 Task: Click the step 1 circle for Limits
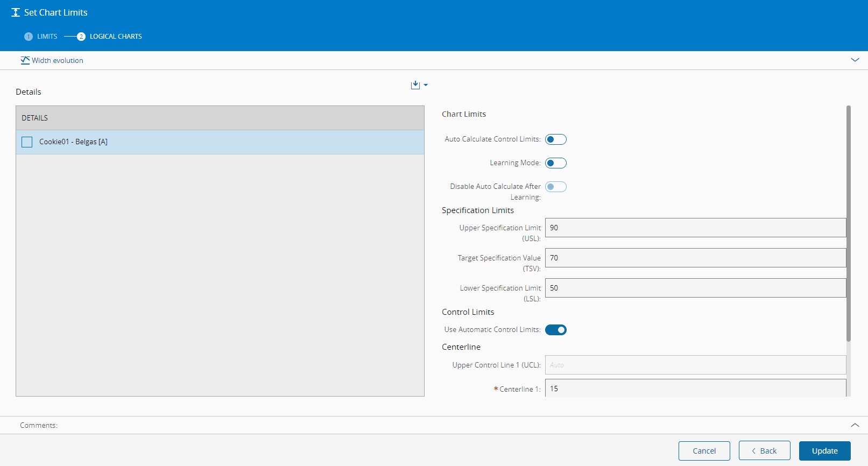point(29,37)
